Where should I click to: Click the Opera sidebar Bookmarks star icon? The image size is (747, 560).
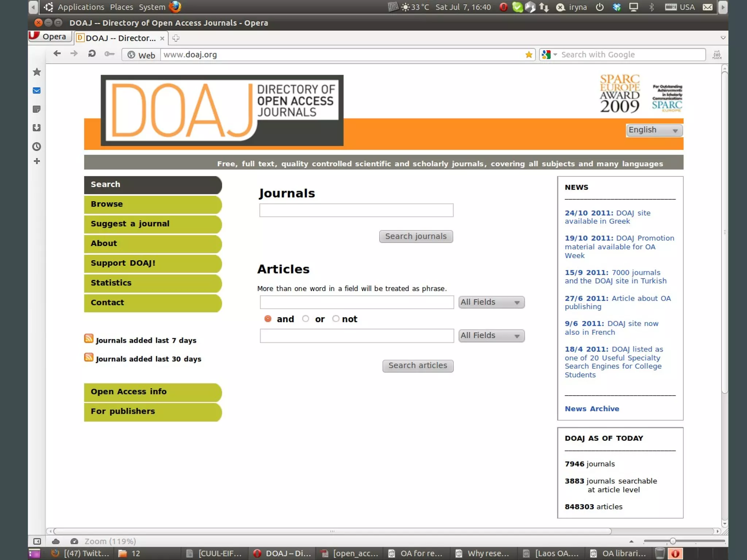[x=37, y=72]
